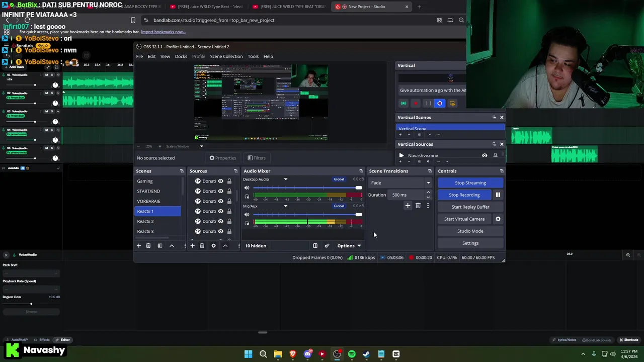This screenshot has height=362, width=644.
Task: Open Mic/Aux dropdown arrow
Action: pyautogui.click(x=285, y=206)
